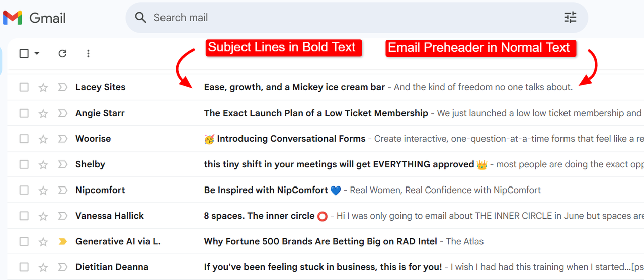Star the Lacey Sites email
Viewport: 644px width, 280px height.
pyautogui.click(x=43, y=87)
